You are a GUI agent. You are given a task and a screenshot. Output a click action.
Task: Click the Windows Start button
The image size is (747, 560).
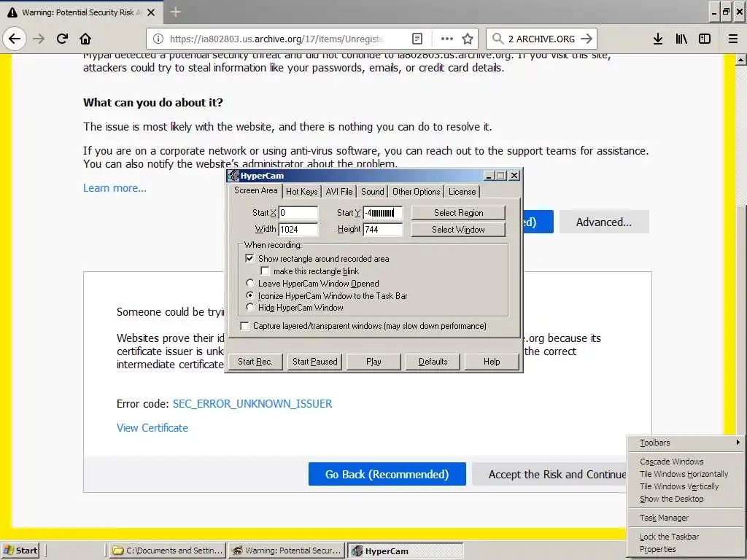(20, 551)
